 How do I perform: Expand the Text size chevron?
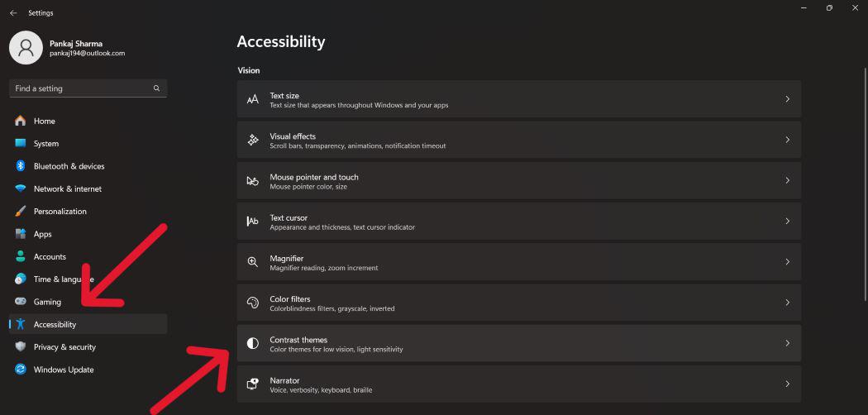point(787,100)
